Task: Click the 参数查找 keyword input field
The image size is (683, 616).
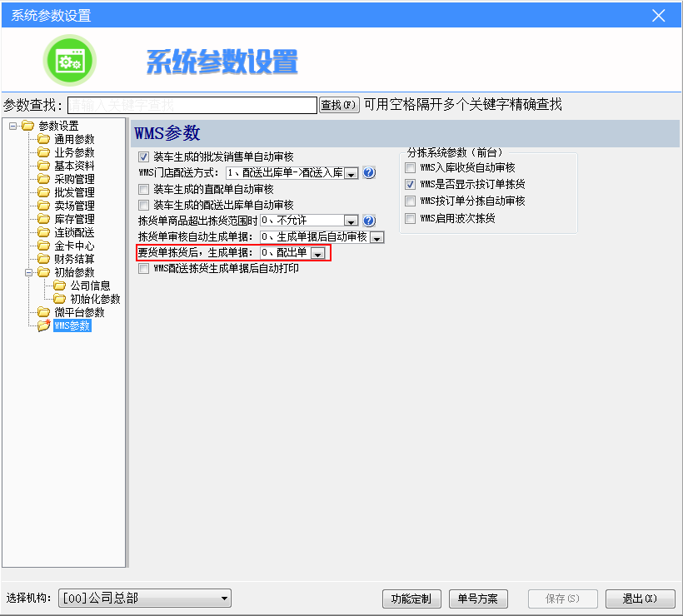Action: [x=192, y=105]
